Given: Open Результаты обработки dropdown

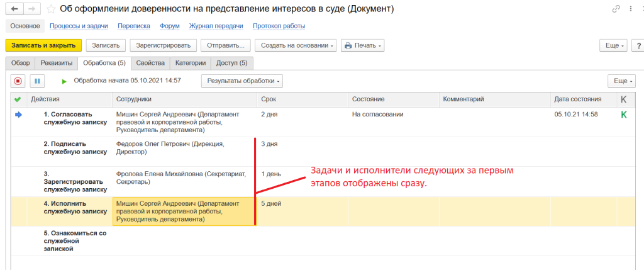Looking at the screenshot, I should click(x=241, y=81).
